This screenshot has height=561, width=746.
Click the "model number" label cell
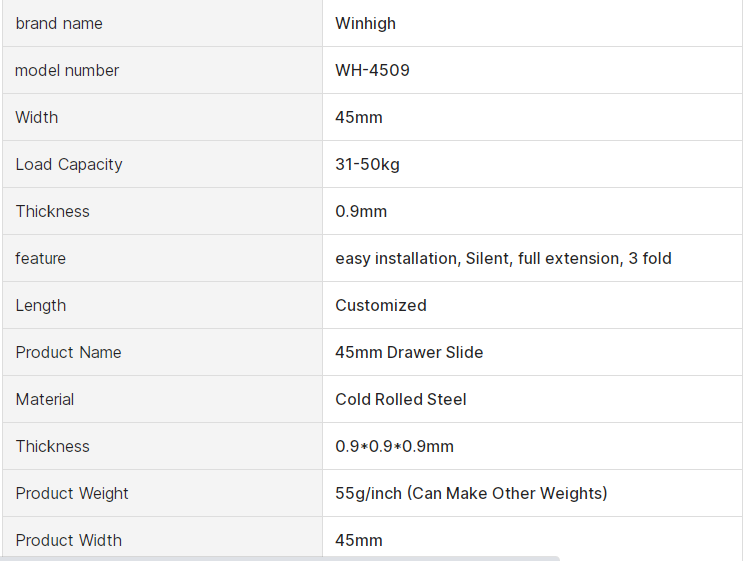point(67,70)
